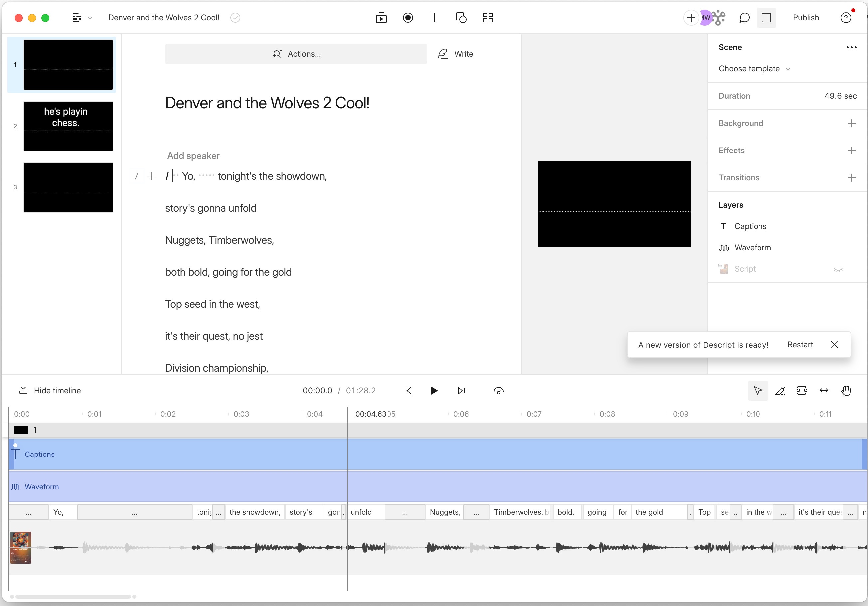Click the "the showdown," word block

tap(255, 512)
